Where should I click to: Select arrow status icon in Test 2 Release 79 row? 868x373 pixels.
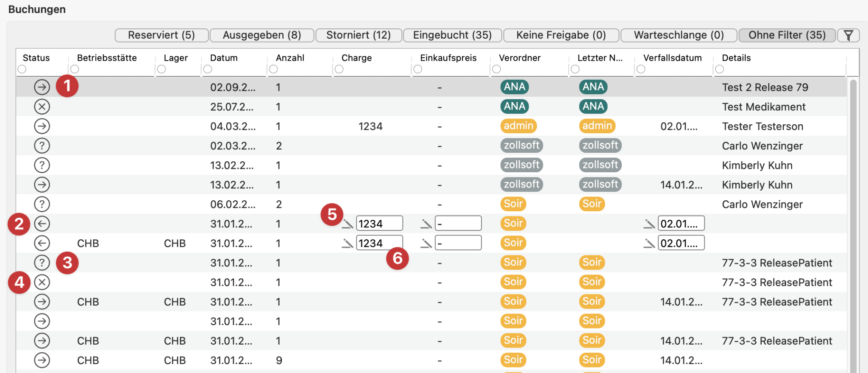(x=42, y=87)
